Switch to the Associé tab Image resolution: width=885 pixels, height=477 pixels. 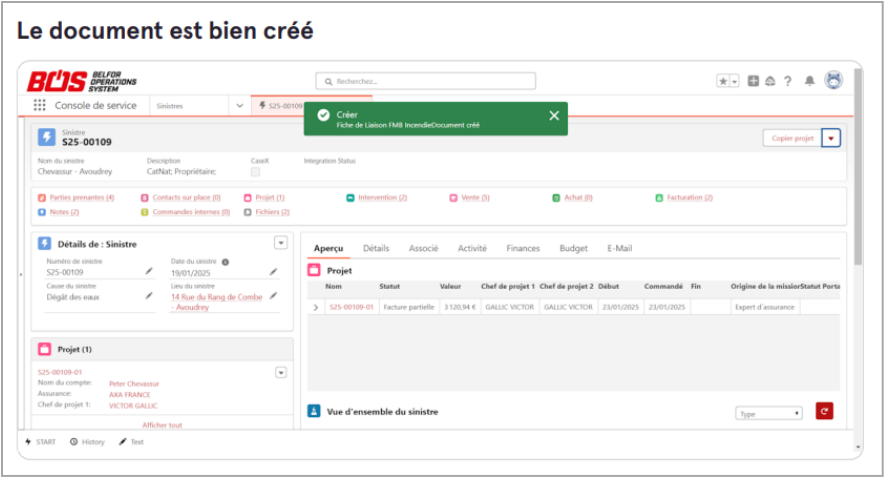click(423, 248)
